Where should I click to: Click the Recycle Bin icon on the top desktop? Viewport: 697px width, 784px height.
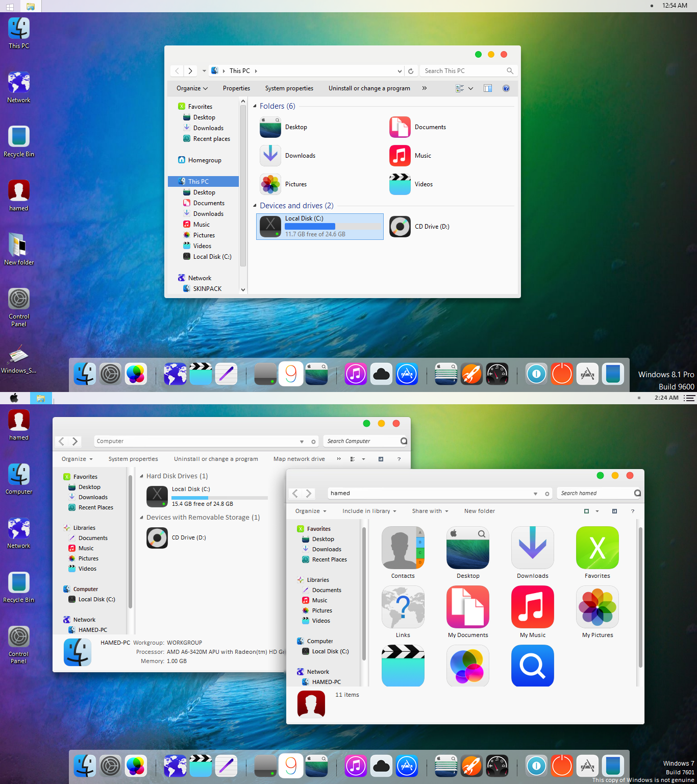(x=19, y=141)
